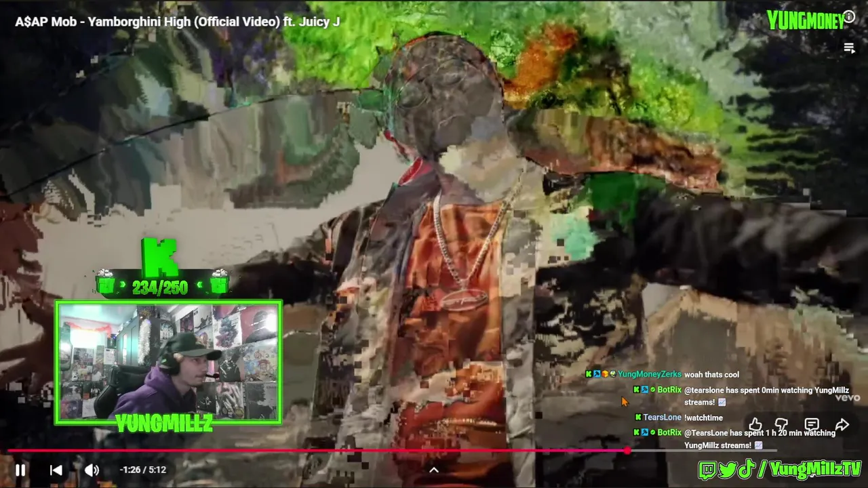Click the YungMoneyZerks chat username
The height and width of the screenshot is (488, 868).
pyautogui.click(x=650, y=374)
